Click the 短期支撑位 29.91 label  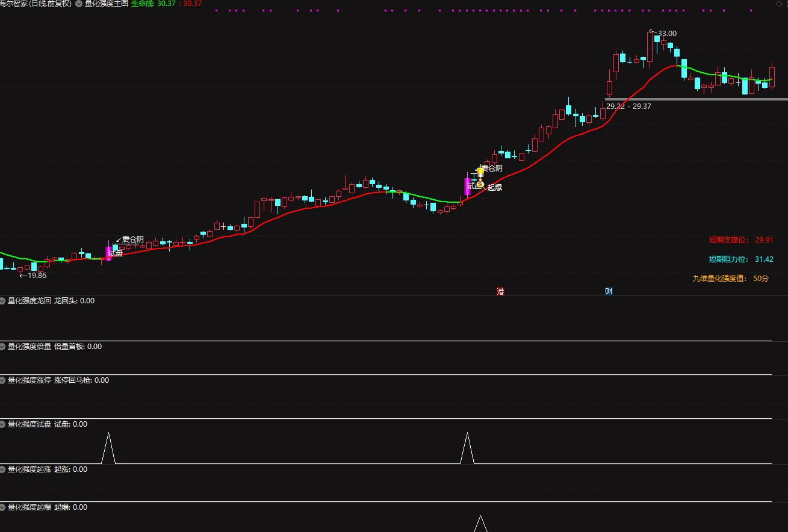(741, 240)
